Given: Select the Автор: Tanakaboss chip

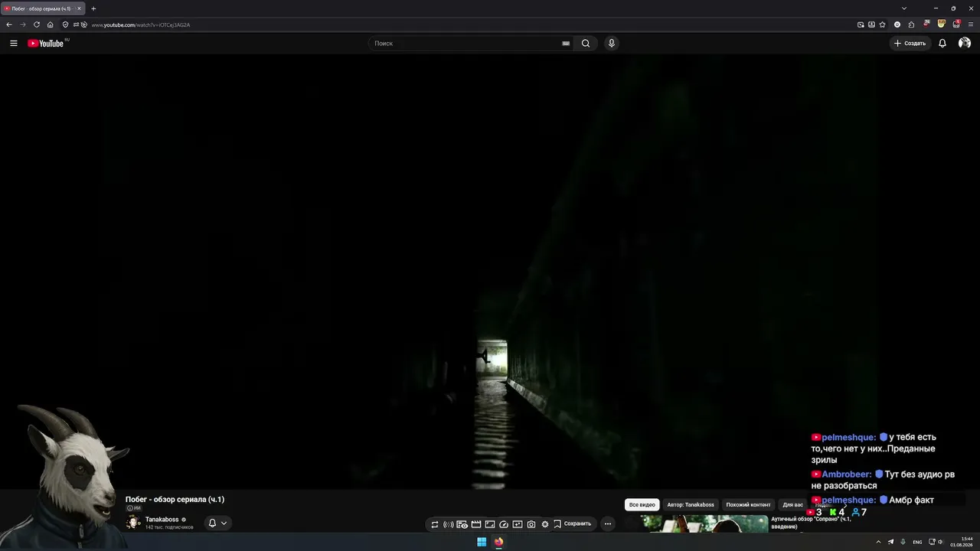Looking at the screenshot, I should tap(691, 505).
